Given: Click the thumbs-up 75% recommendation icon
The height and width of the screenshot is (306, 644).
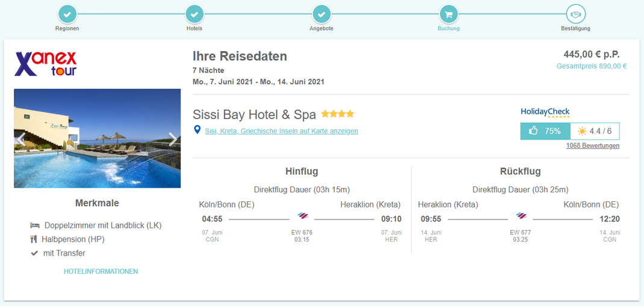Looking at the screenshot, I should pyautogui.click(x=533, y=130).
